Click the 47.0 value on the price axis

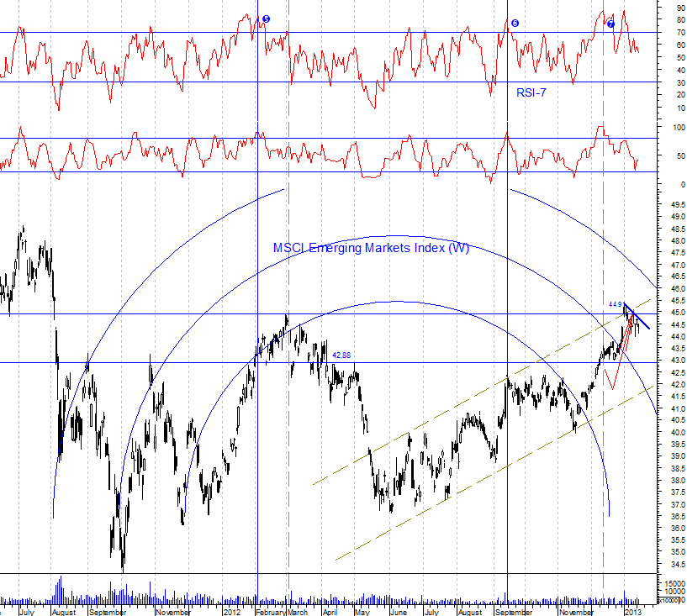pyautogui.click(x=678, y=265)
